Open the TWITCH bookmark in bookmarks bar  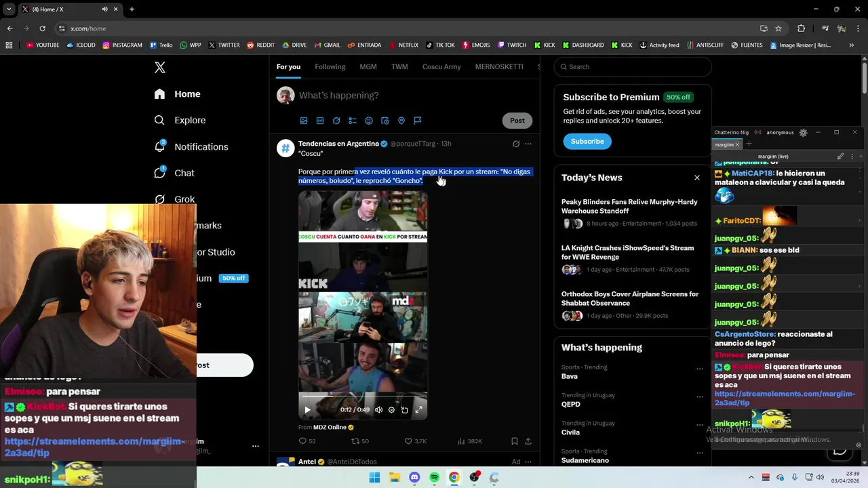[511, 45]
